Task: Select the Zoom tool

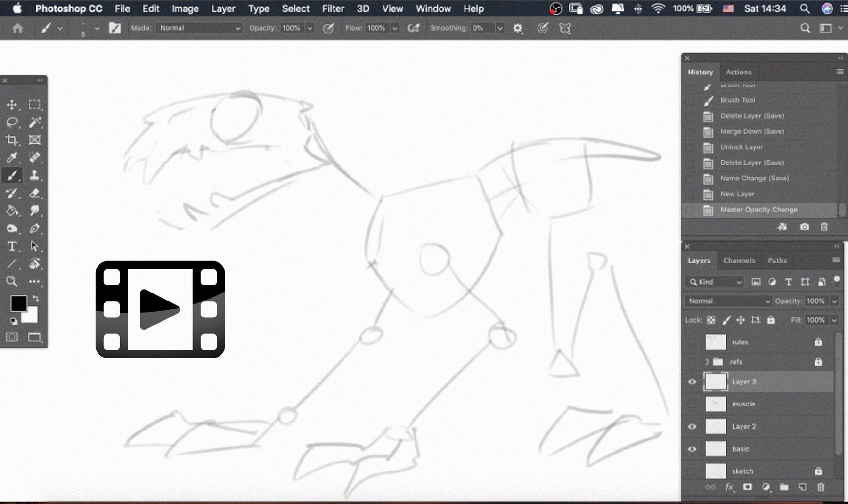Action: 12,281
